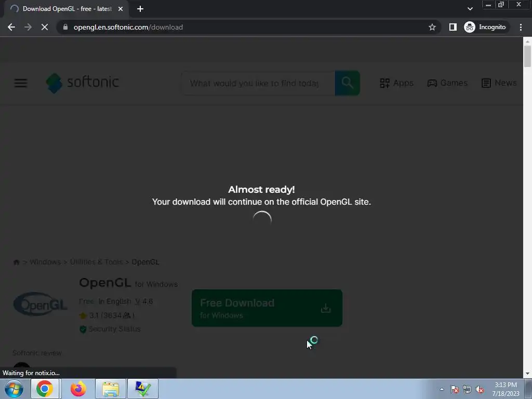This screenshot has height=399, width=532.
Task: Open the side panel icon in Chrome toolbar
Action: [453, 27]
